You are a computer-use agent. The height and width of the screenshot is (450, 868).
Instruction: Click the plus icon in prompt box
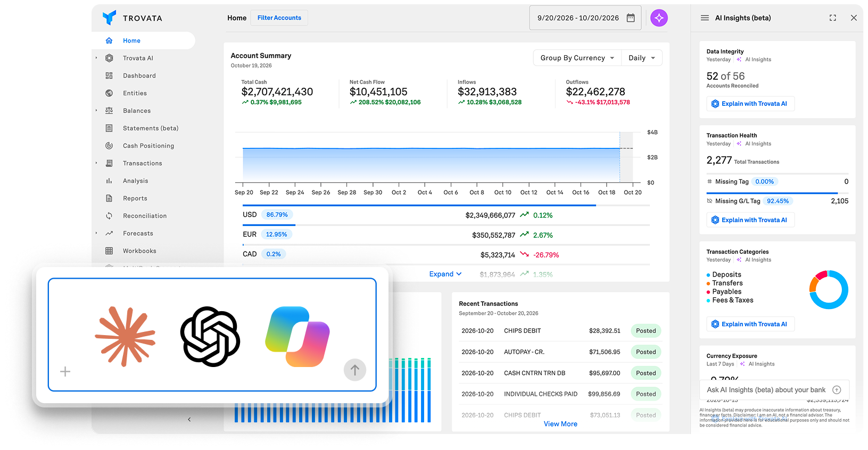point(65,371)
